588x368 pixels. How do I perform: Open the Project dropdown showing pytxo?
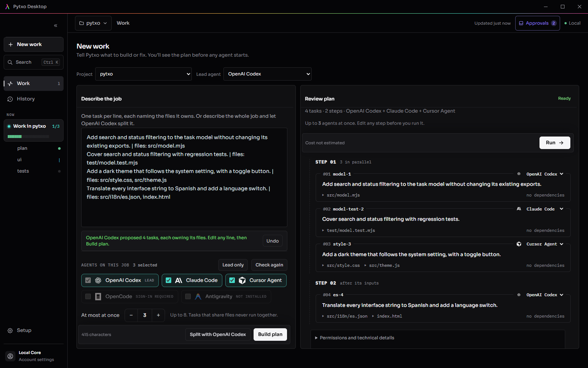144,74
